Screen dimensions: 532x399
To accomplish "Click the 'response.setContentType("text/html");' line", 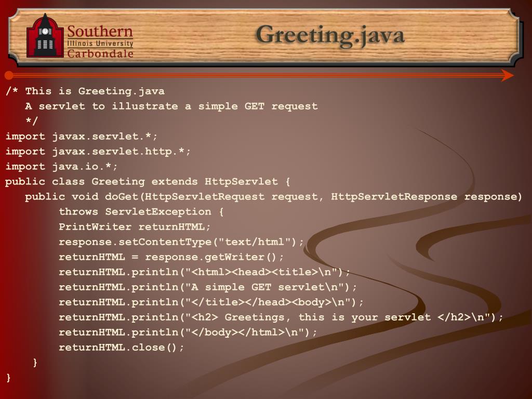I will [x=181, y=242].
